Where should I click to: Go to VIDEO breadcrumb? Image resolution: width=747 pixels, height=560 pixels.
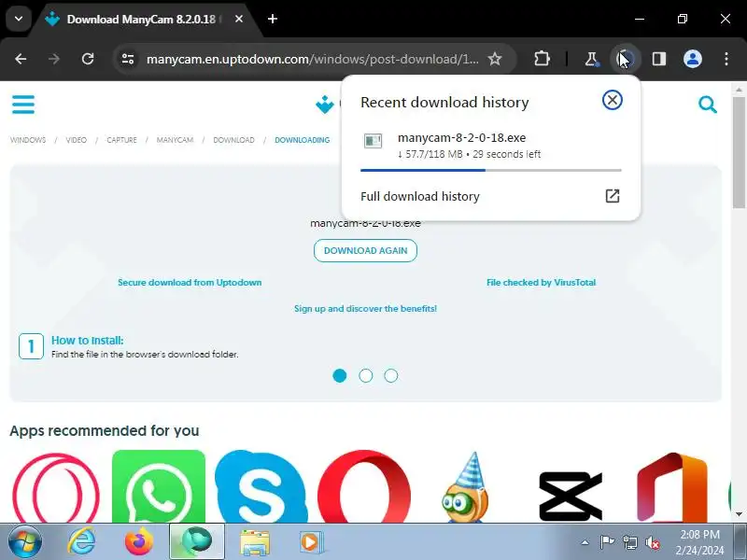[77, 140]
